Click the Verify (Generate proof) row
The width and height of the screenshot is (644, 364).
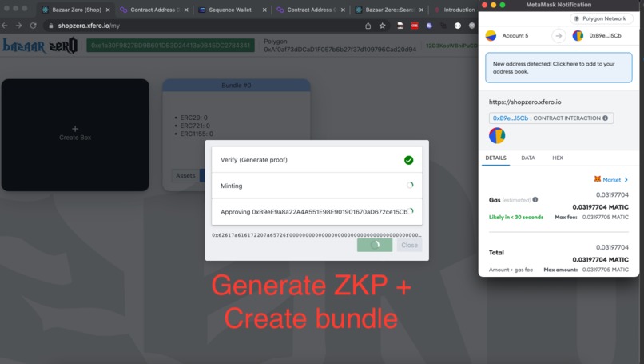(x=316, y=160)
